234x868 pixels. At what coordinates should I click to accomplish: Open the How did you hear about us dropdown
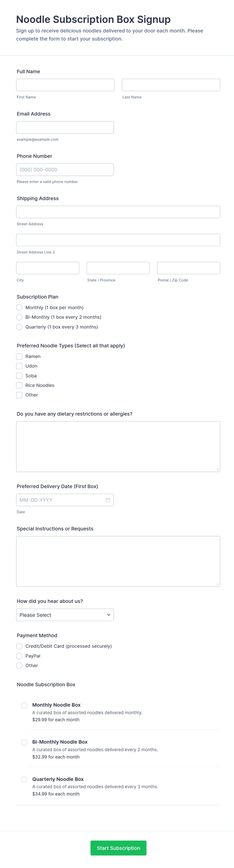point(65,614)
